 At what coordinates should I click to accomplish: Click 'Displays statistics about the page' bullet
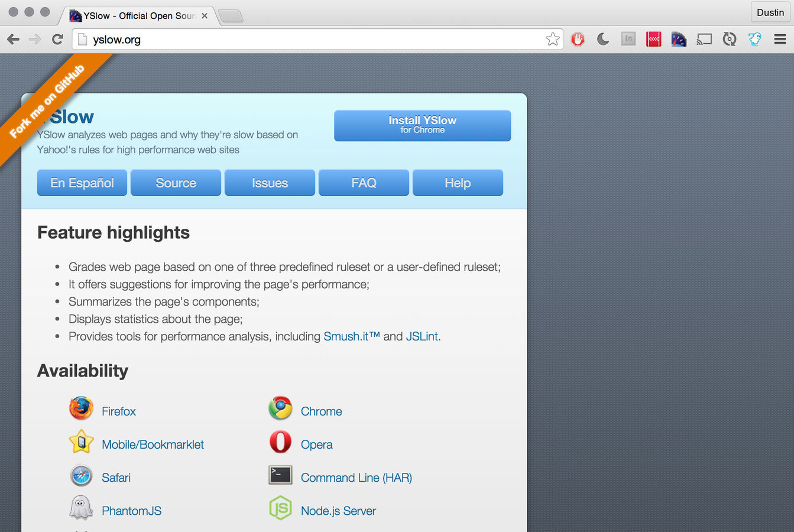tap(155, 319)
